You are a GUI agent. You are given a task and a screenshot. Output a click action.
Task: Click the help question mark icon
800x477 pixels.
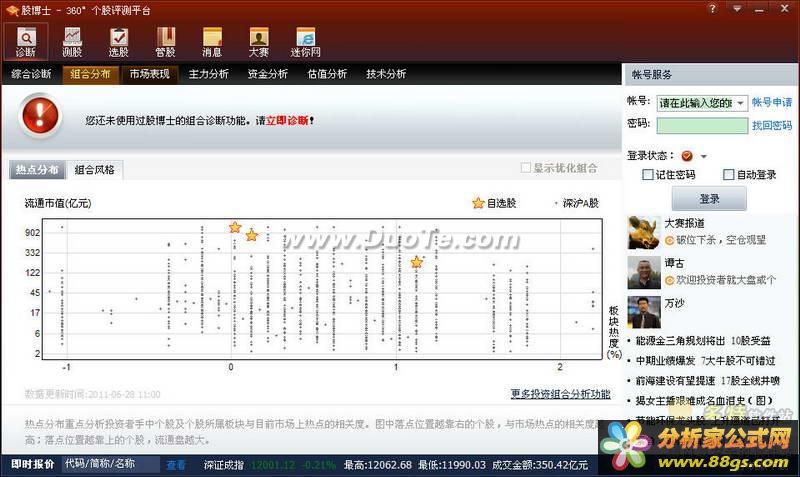click(713, 9)
